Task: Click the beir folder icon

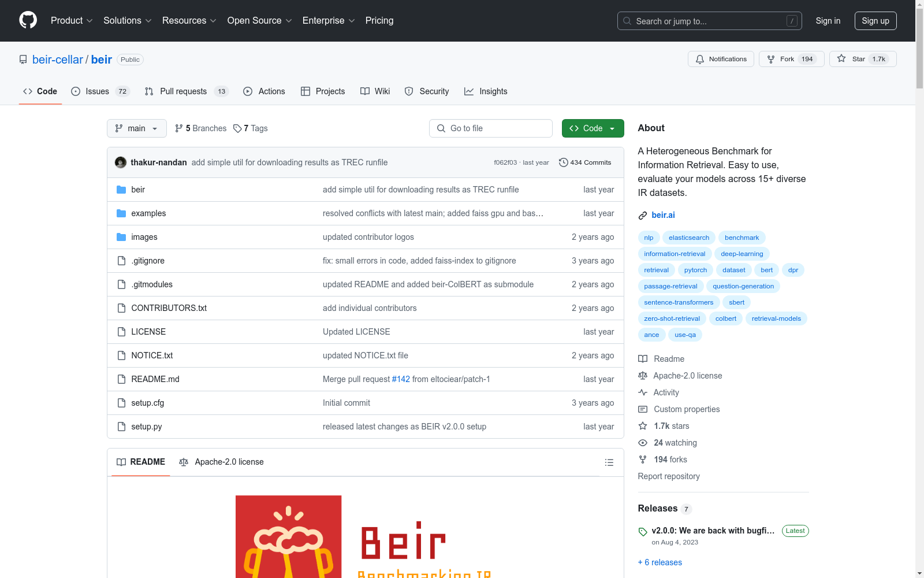Action: 121,190
